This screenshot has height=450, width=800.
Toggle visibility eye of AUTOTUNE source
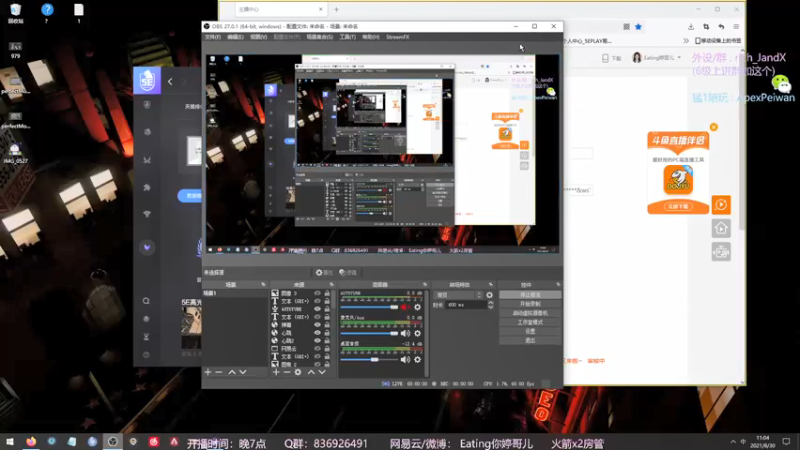tap(317, 309)
